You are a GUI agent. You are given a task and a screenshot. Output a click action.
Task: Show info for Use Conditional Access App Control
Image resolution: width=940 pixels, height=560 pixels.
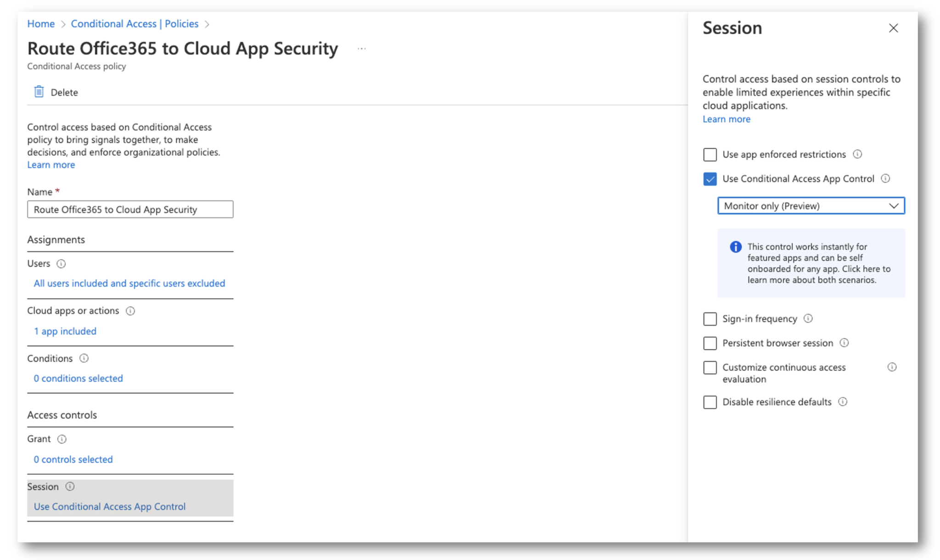pos(886,179)
